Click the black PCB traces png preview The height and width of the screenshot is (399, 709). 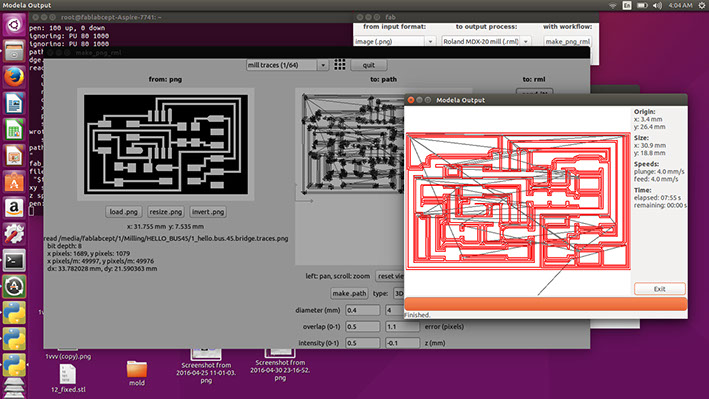(165, 144)
